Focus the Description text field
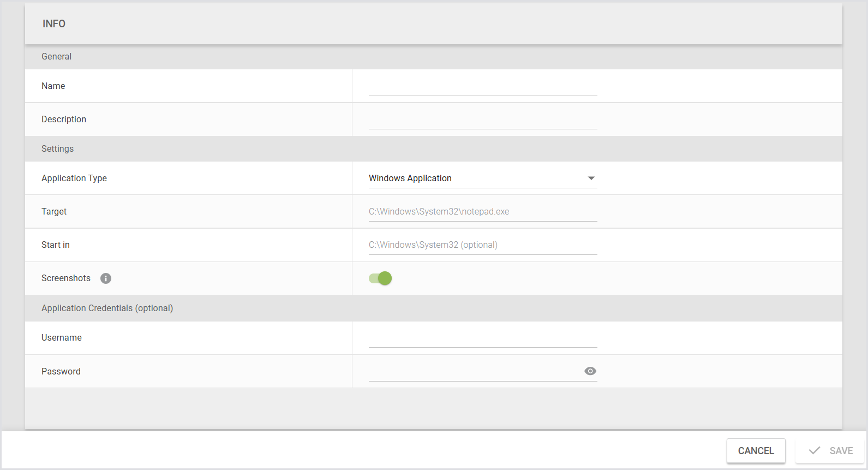This screenshot has height=470, width=868. click(482, 120)
